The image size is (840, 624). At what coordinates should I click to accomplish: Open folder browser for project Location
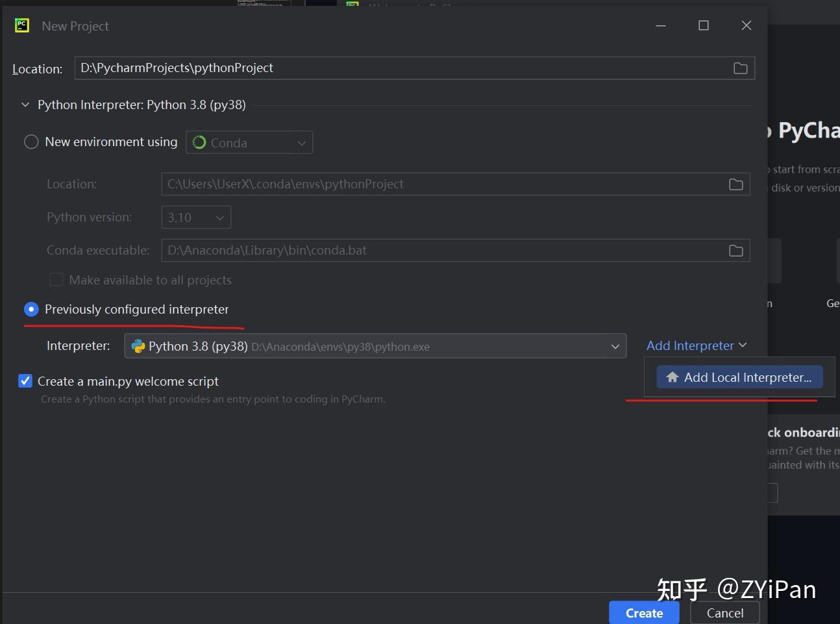(740, 68)
